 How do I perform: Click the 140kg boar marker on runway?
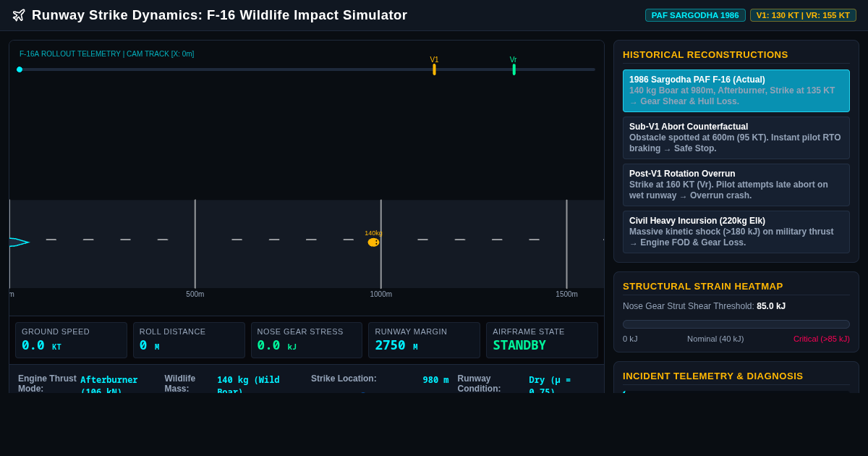coord(373,242)
